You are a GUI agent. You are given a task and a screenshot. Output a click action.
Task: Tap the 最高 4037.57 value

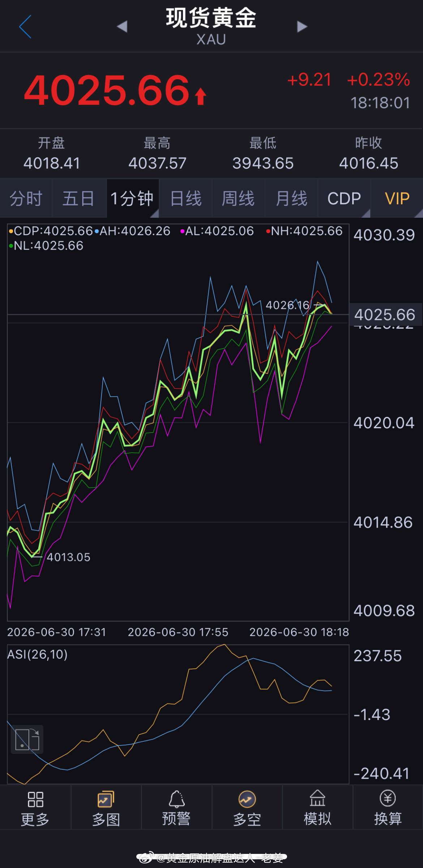(x=157, y=163)
